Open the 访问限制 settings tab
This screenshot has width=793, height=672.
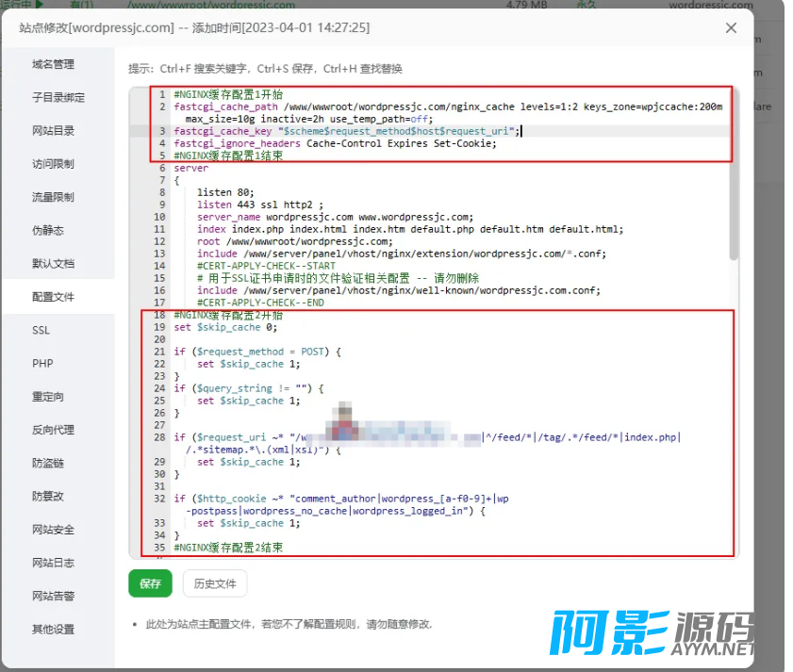tap(53, 164)
